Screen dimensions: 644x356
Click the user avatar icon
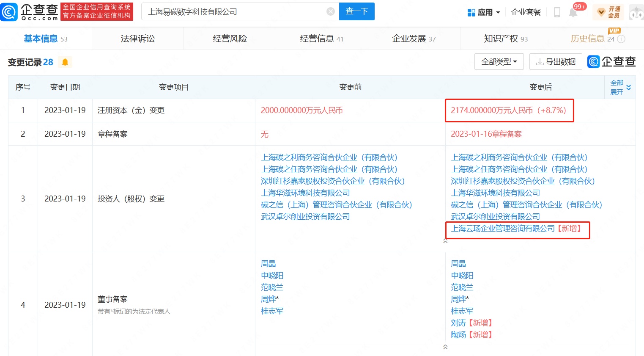(636, 12)
